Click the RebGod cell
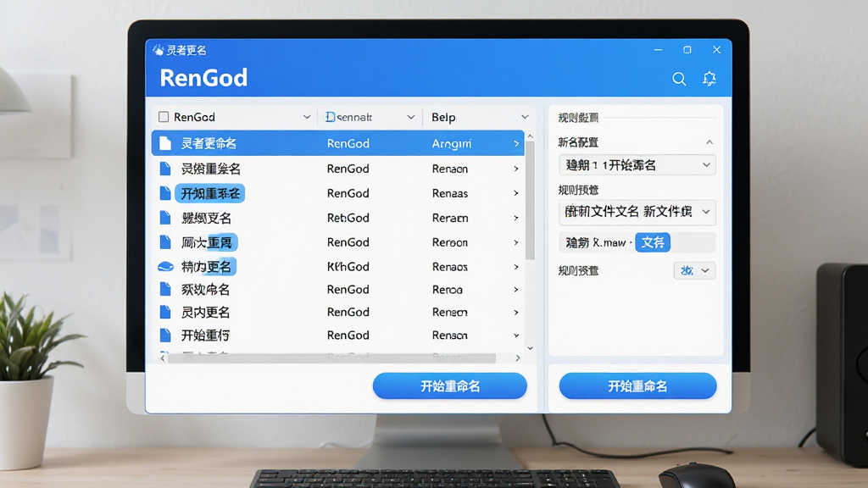The width and height of the screenshot is (868, 488). 348,218
